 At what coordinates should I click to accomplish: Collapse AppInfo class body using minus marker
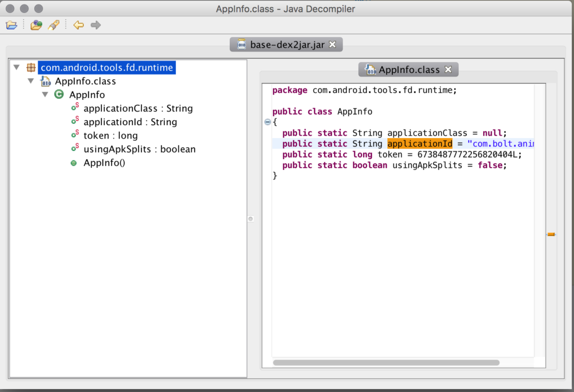click(x=267, y=122)
